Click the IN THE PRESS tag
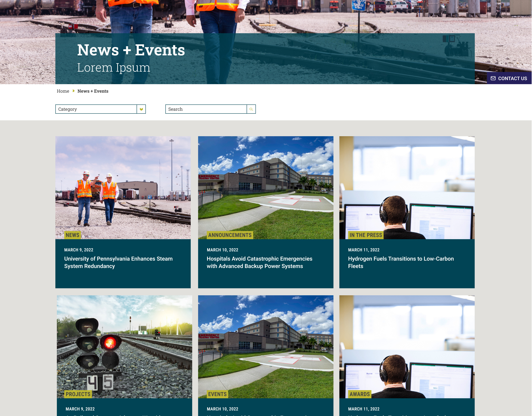The height and width of the screenshot is (416, 532). pyautogui.click(x=366, y=235)
